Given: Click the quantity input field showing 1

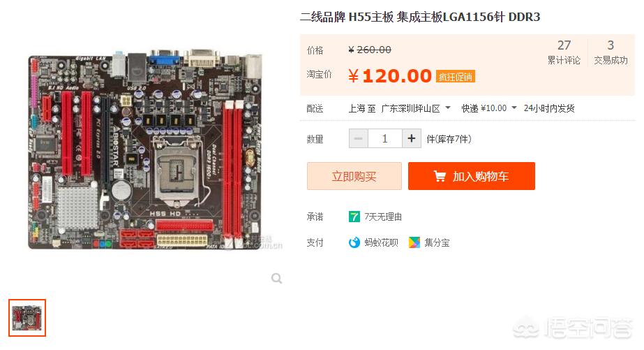Looking at the screenshot, I should (x=385, y=138).
